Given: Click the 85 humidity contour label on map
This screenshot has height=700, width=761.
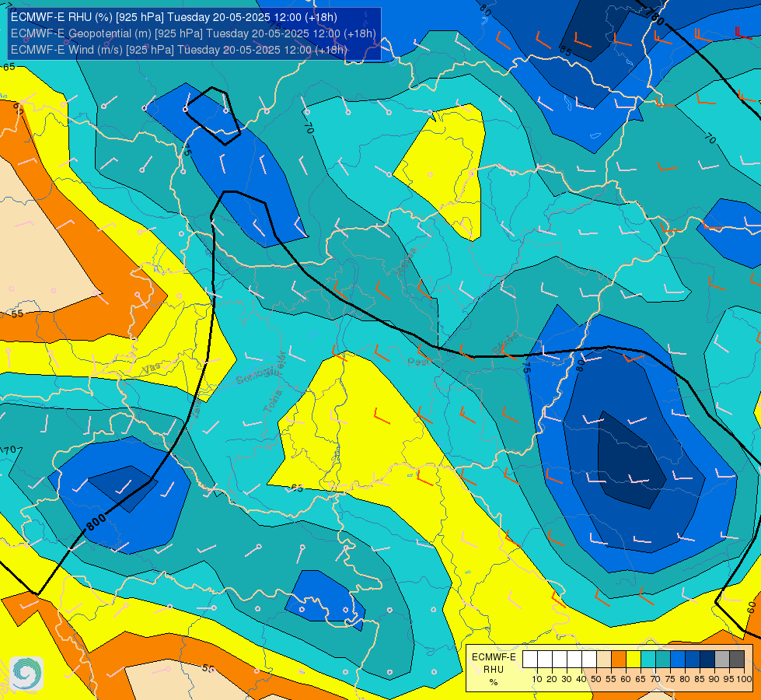Looking at the screenshot, I should pyautogui.click(x=566, y=51).
